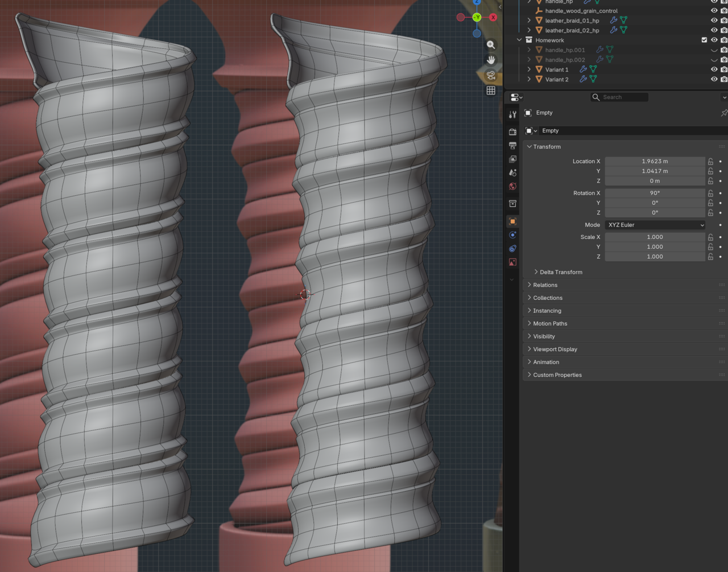Open the Object Constraints properties tab
728x572 pixels.
(512, 249)
